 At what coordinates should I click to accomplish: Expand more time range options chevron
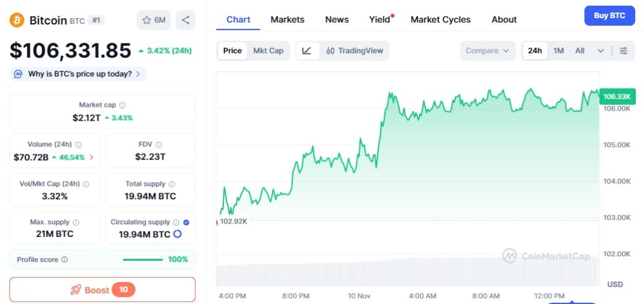(x=601, y=51)
